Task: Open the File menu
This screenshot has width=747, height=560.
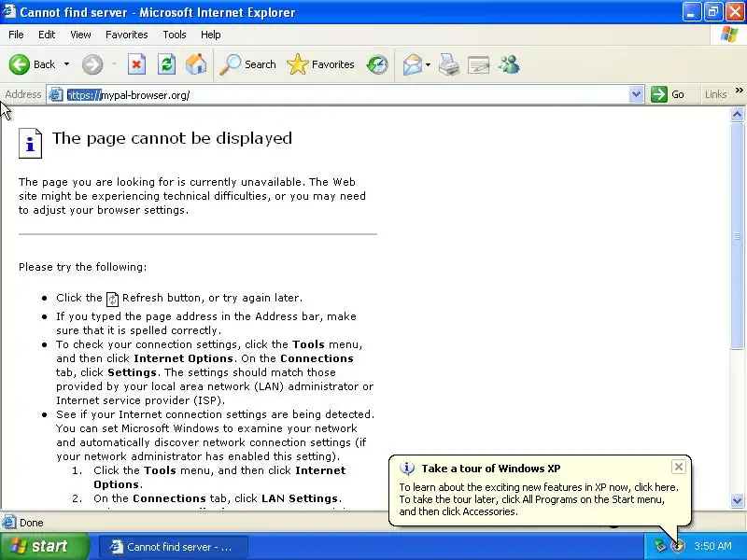Action: pos(16,35)
